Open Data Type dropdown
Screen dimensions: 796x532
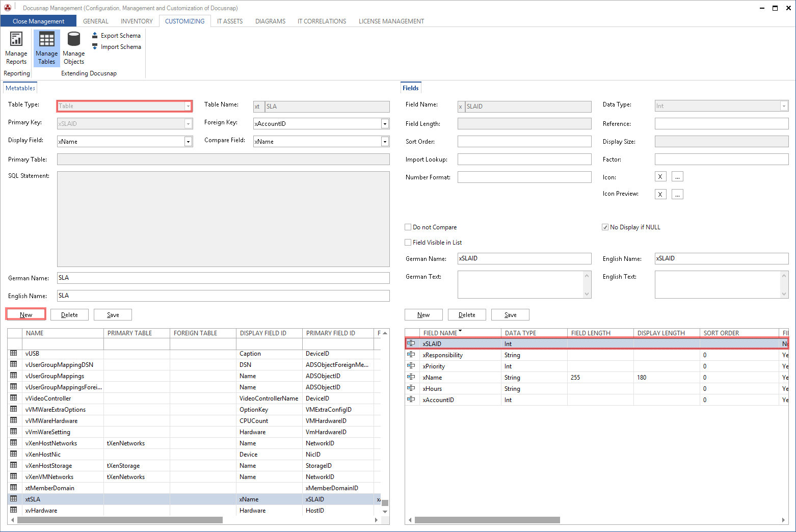click(x=784, y=106)
